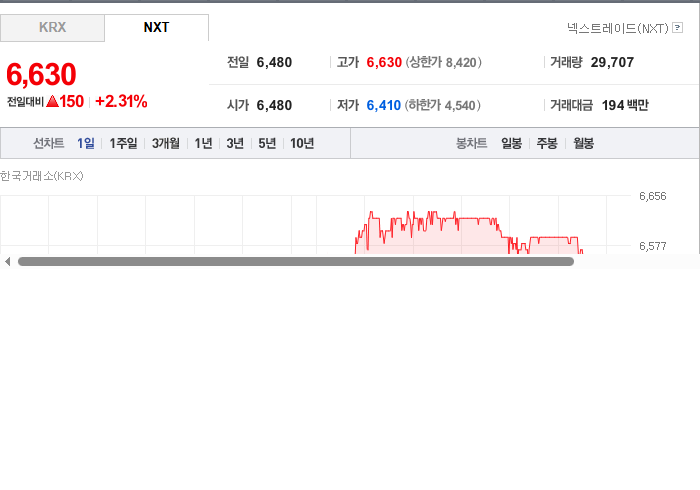Click the 하한가 4,540 text
The width and height of the screenshot is (700, 490).
click(x=442, y=105)
